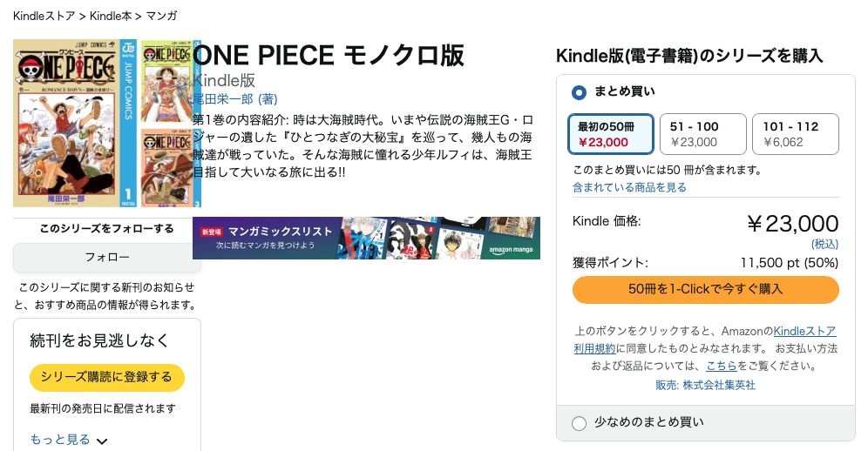Click シリーズ購読に登録する button

tap(106, 377)
